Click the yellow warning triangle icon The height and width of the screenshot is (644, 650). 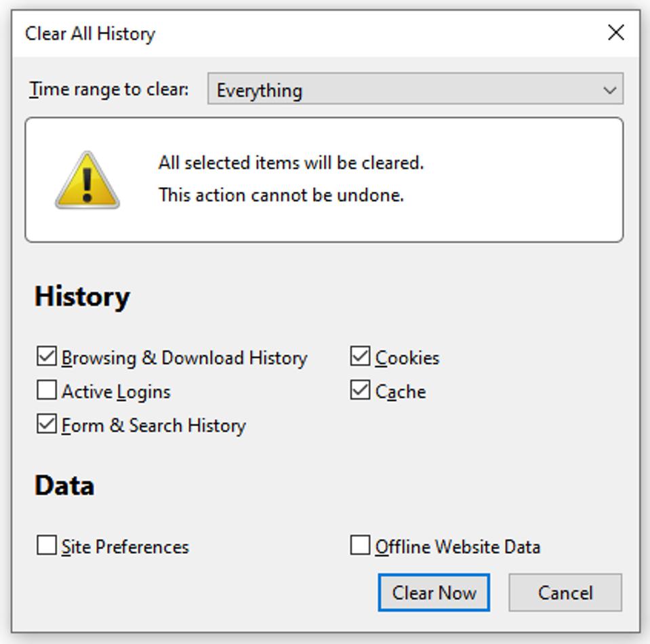87,180
